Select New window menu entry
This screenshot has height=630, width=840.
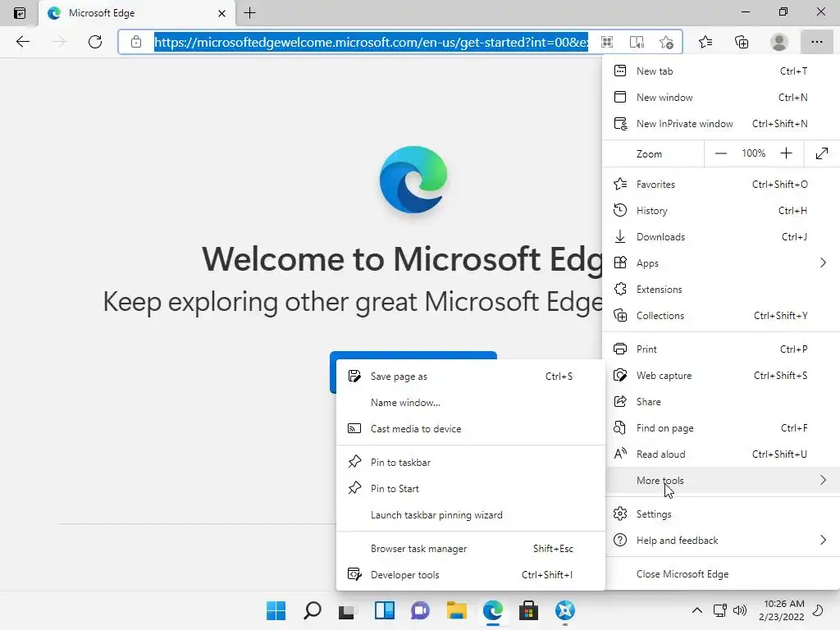coord(721,98)
